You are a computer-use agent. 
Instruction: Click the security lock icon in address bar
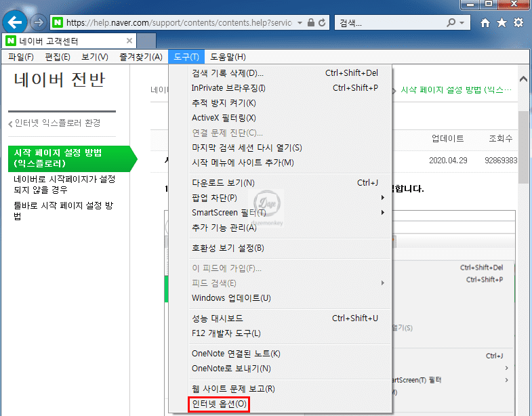[x=311, y=23]
